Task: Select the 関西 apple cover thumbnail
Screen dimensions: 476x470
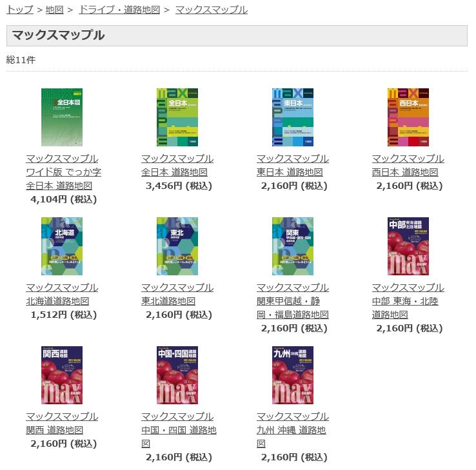Action: (62, 375)
